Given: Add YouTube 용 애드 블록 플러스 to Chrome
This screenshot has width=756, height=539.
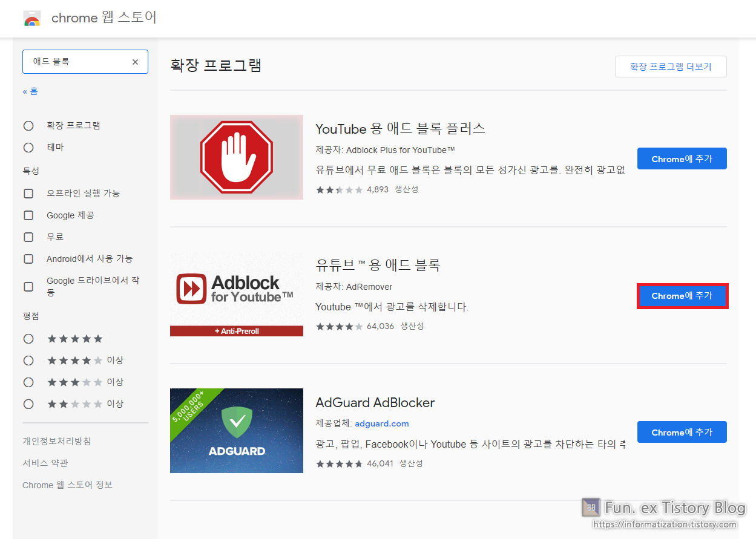Looking at the screenshot, I should (682, 158).
